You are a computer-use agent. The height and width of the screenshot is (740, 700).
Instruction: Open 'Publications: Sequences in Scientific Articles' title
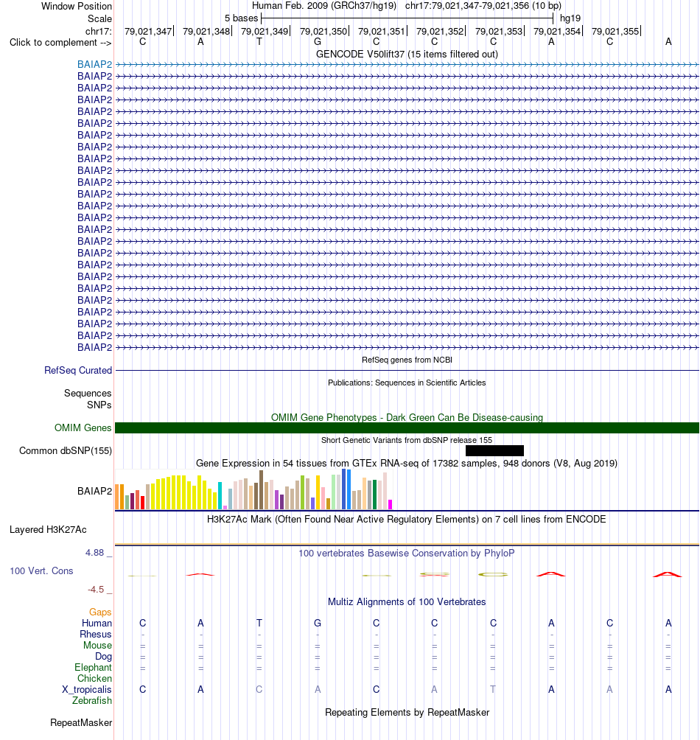[x=407, y=383]
